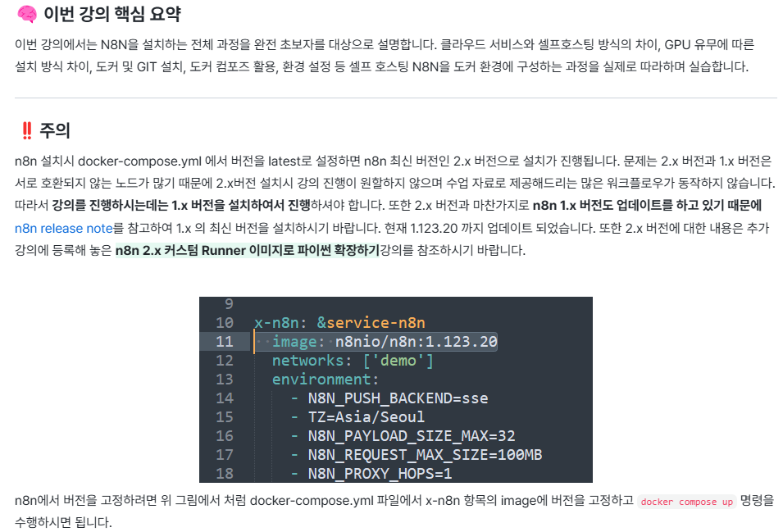Click code line 'N8N_PAYLOAD_SIZE_MAX=32'
The image size is (783, 532).
[x=412, y=435]
